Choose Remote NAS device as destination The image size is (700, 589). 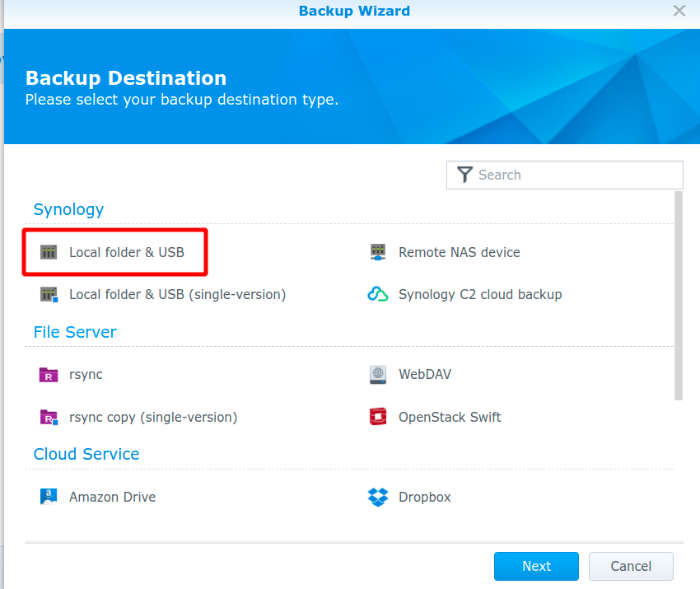point(460,252)
